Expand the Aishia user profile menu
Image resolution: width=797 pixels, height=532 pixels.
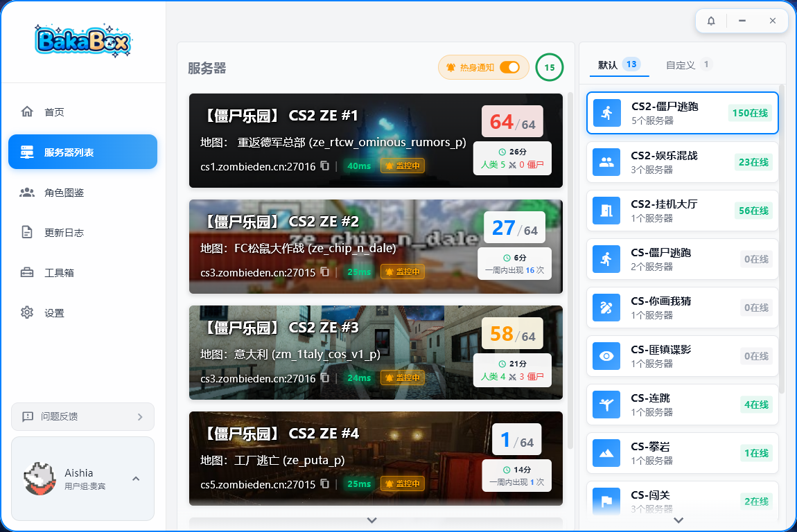coord(136,479)
